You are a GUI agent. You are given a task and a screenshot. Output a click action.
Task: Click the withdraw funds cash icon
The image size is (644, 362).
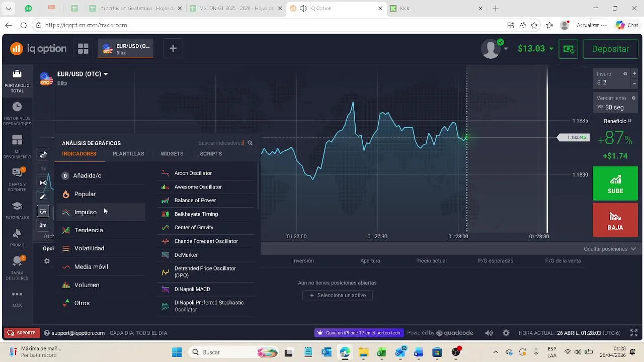[569, 49]
